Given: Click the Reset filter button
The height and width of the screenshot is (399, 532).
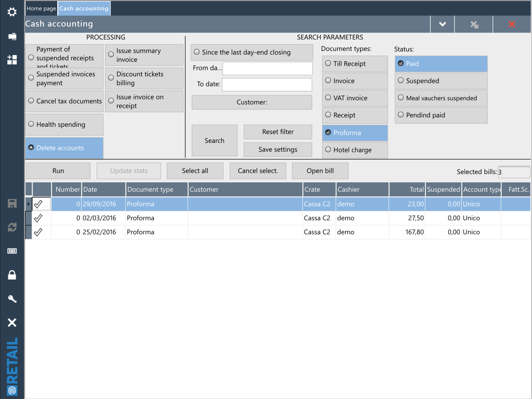Looking at the screenshot, I should 278,132.
